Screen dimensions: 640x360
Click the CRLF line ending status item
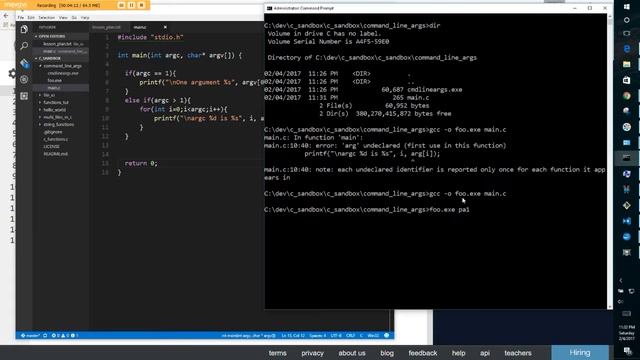pos(350,336)
